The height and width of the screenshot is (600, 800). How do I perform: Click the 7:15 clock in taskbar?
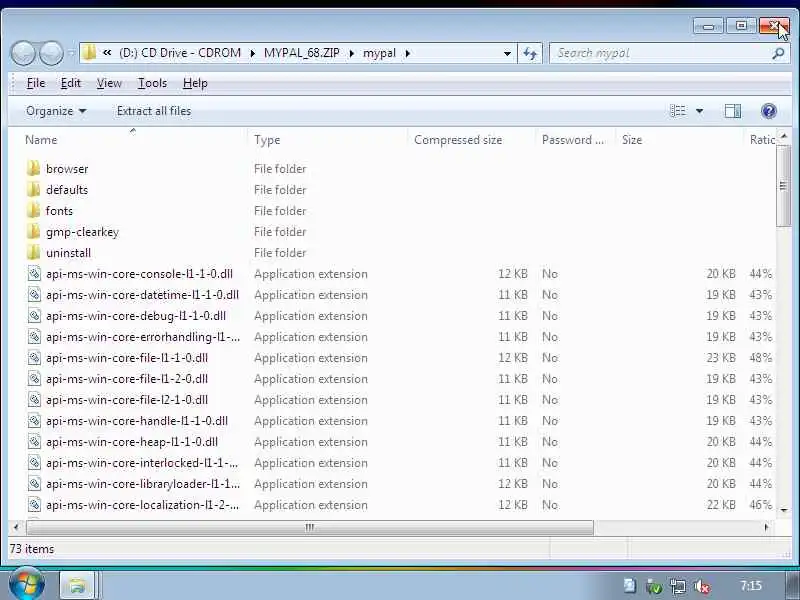pos(751,585)
